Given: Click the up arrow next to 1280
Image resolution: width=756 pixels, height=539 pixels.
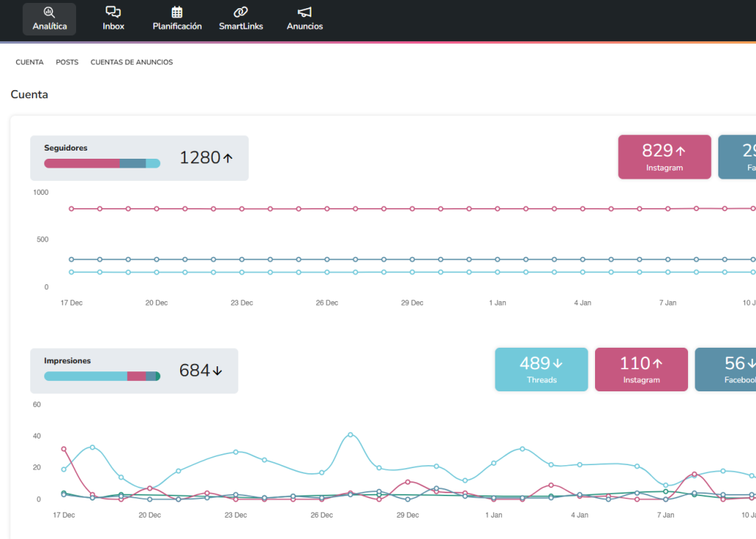Looking at the screenshot, I should (228, 158).
